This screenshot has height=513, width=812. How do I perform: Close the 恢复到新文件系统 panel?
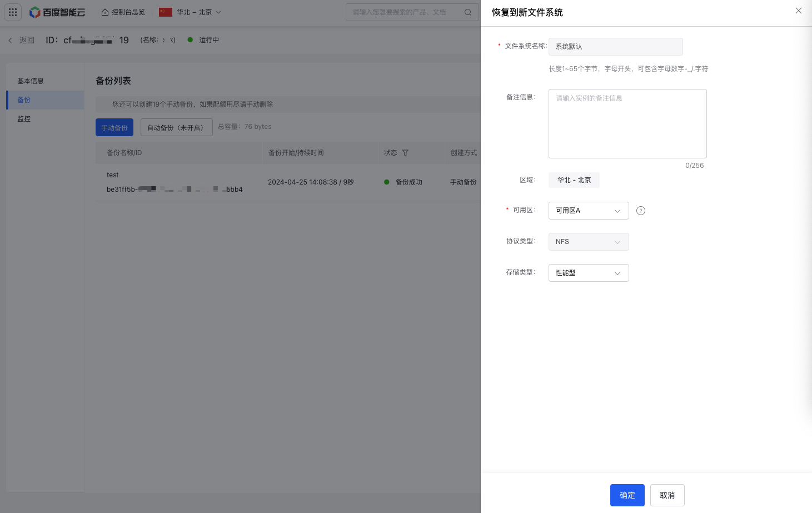pyautogui.click(x=799, y=11)
